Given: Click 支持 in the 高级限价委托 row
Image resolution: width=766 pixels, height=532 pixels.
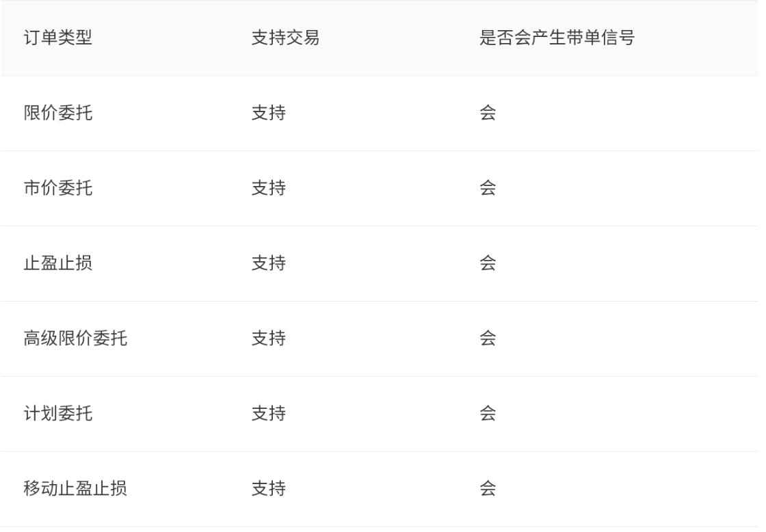Looking at the screenshot, I should [268, 339].
